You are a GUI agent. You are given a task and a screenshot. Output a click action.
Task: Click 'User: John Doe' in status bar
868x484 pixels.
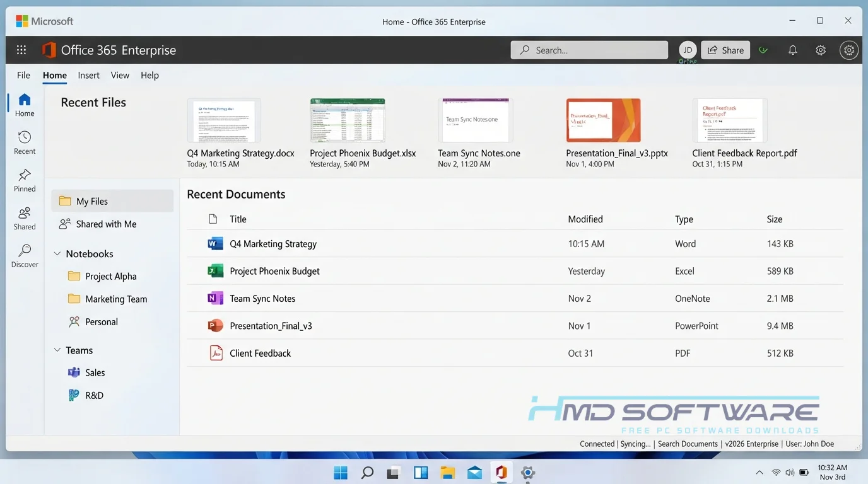click(810, 444)
